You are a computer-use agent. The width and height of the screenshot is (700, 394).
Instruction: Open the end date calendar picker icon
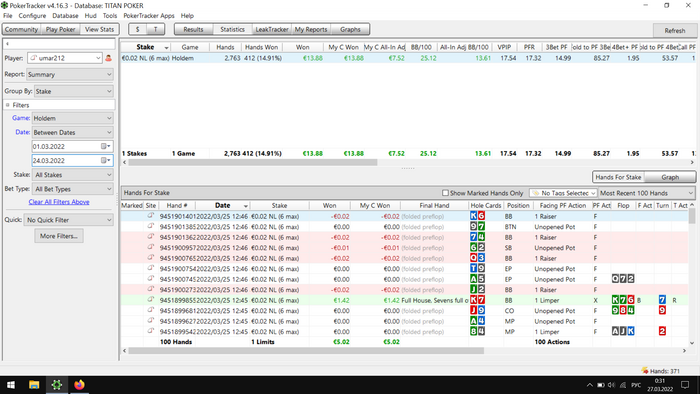click(105, 160)
